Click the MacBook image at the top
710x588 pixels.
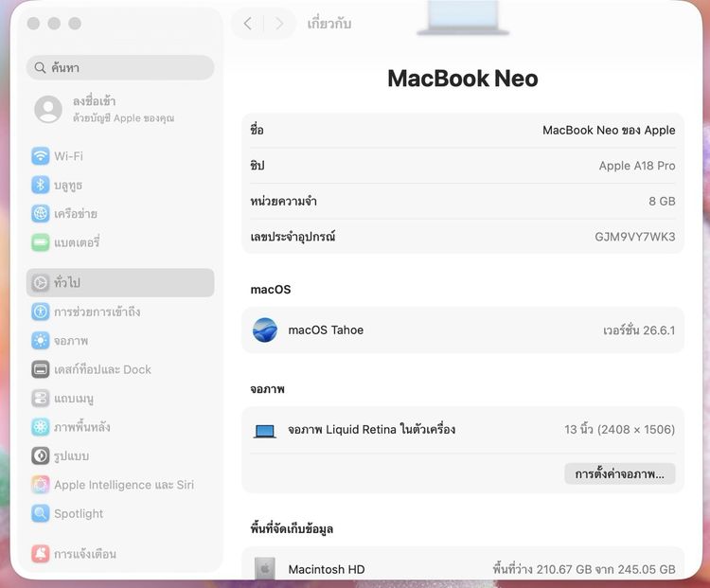(463, 18)
